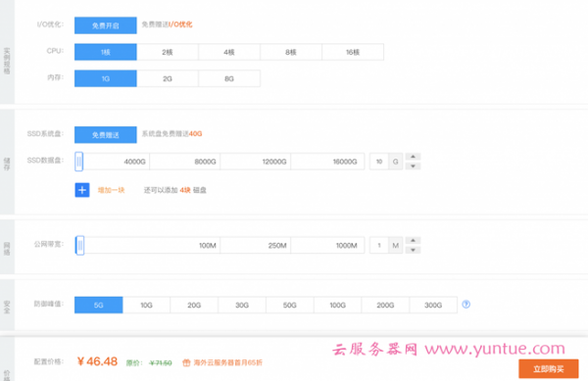Select the 2核 CPU option
Image resolution: width=588 pixels, height=381 pixels.
(x=168, y=52)
